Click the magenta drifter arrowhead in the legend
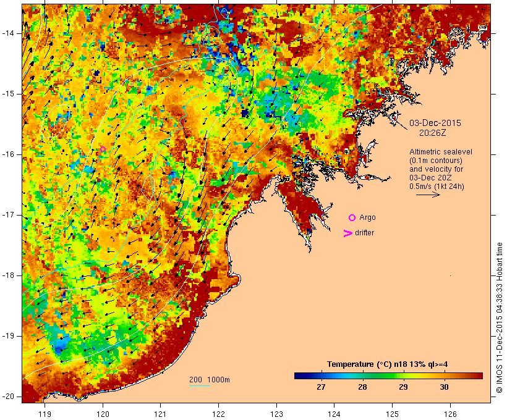This screenshot has width=507, height=420. coord(347,233)
